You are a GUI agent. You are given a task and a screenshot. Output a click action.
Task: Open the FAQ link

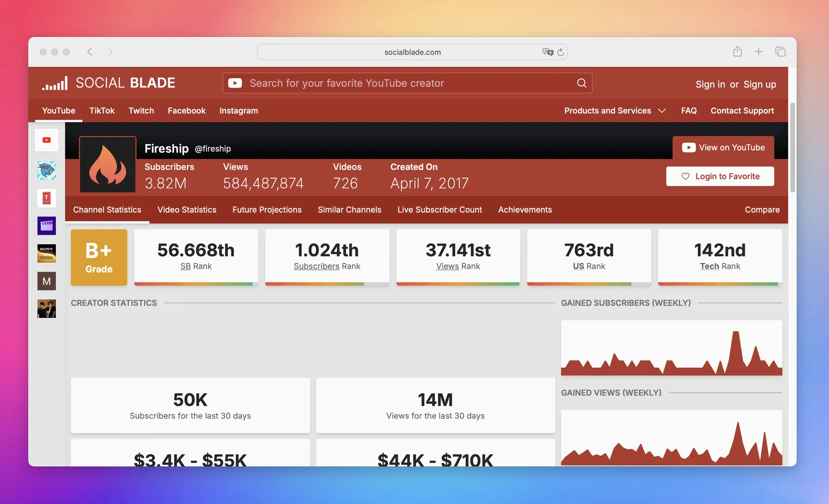pyautogui.click(x=689, y=111)
